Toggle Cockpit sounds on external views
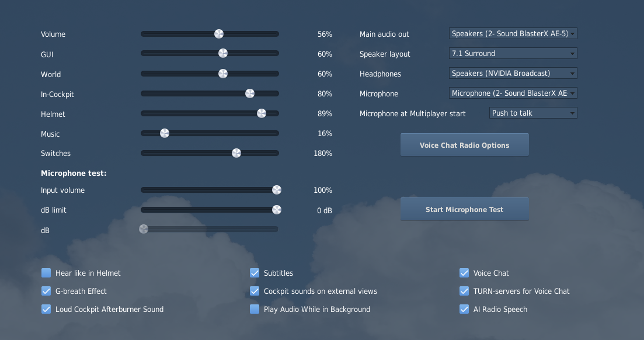The image size is (644, 340). coord(255,291)
